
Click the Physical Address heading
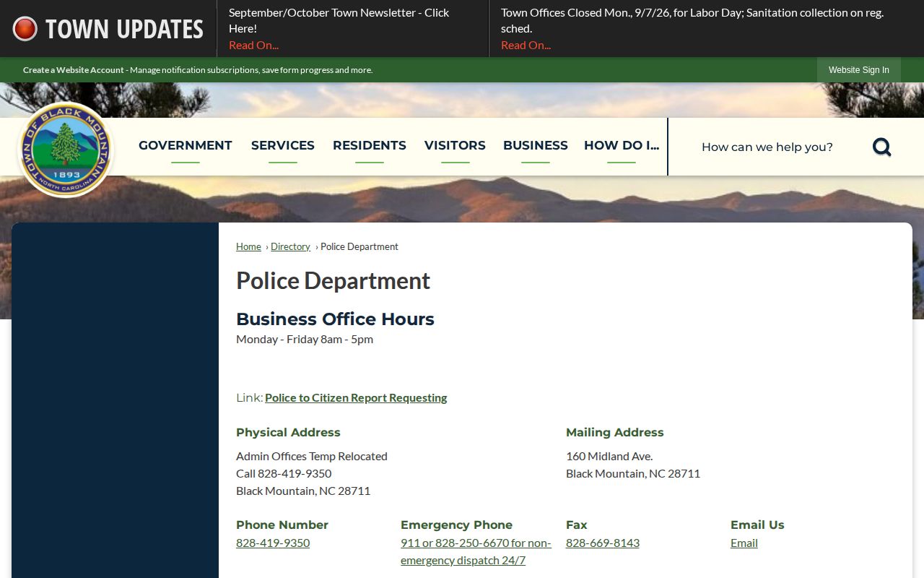pyautogui.click(x=288, y=432)
